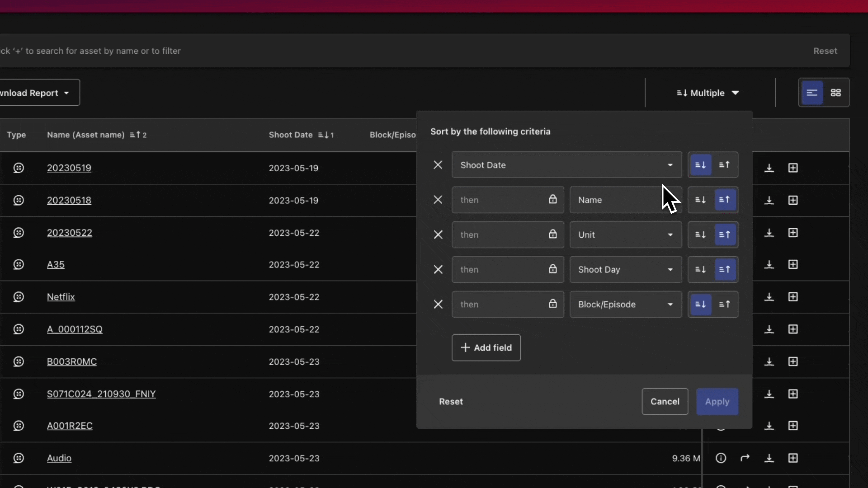868x488 pixels.
Task: Open asset A_000112SQ
Action: click(x=75, y=329)
